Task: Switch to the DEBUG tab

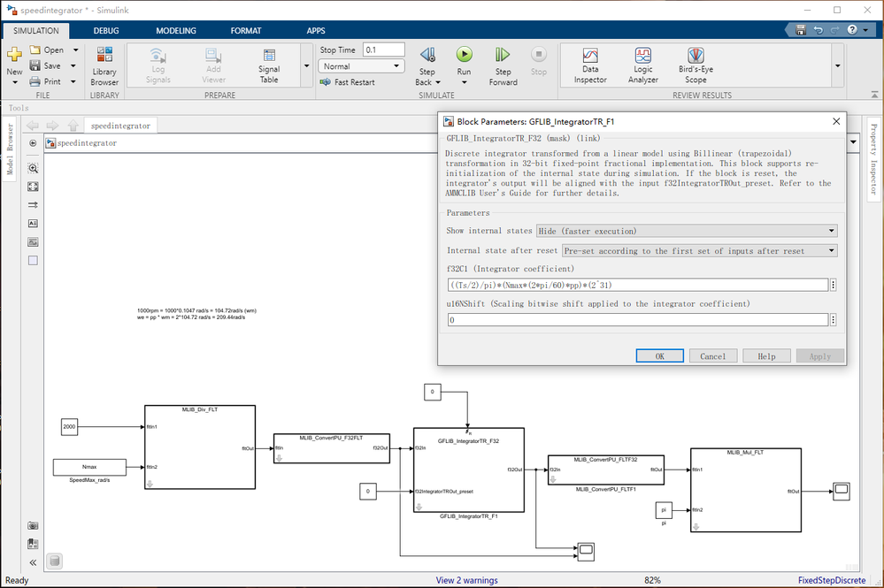Action: point(106,30)
